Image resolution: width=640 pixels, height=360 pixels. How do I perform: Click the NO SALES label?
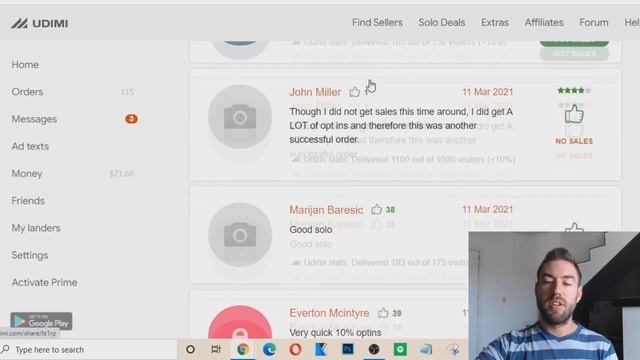[574, 141]
